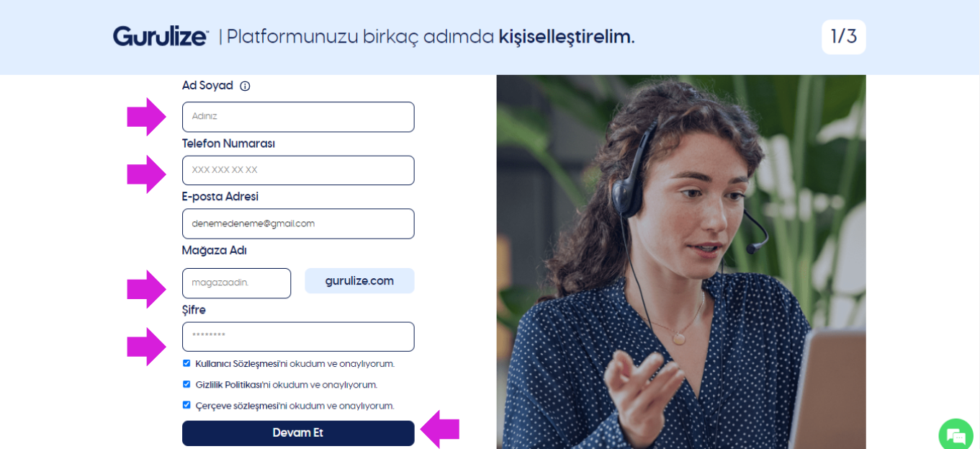Uncheck the Kullanıcı Sözleşmesi checkbox

(x=186, y=363)
